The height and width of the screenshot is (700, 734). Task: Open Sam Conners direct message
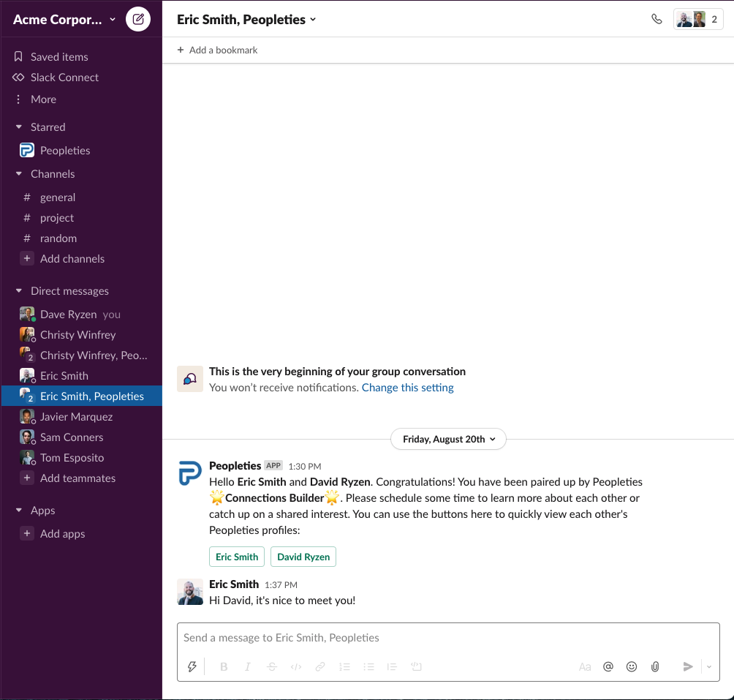coord(81,437)
